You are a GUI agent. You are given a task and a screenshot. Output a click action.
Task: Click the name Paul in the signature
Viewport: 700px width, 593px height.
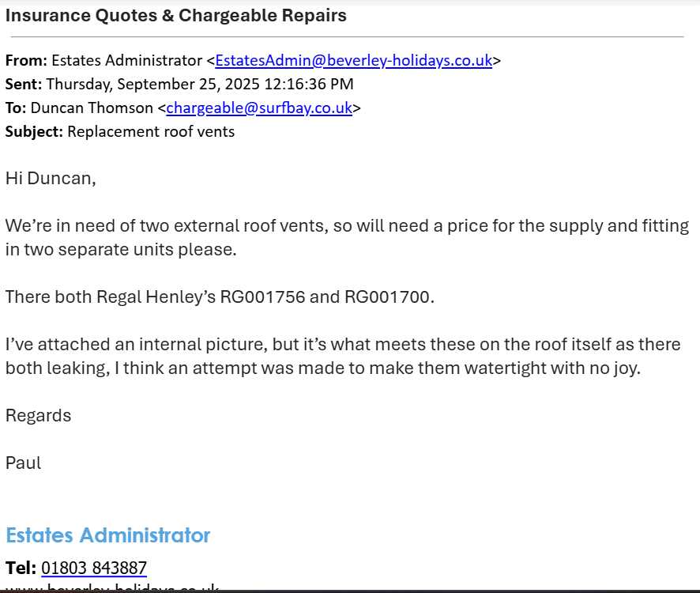tap(23, 463)
